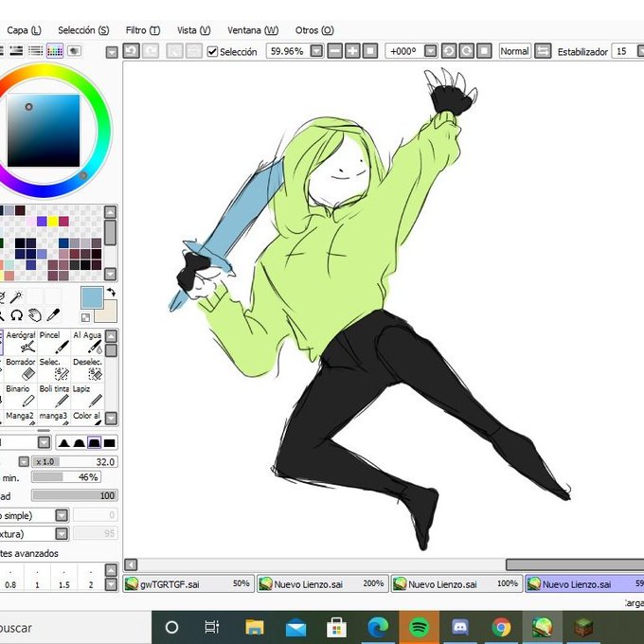Image resolution: width=644 pixels, height=644 pixels.
Task: Switch to the gwTGRTGF.sai tab
Action: point(188,583)
